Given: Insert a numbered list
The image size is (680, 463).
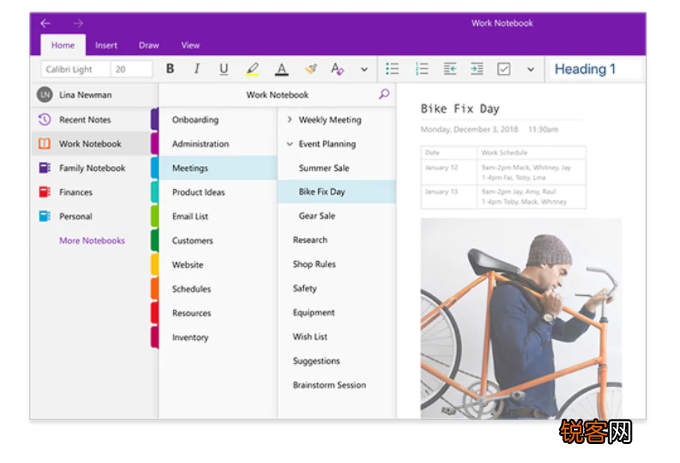Looking at the screenshot, I should point(422,69).
